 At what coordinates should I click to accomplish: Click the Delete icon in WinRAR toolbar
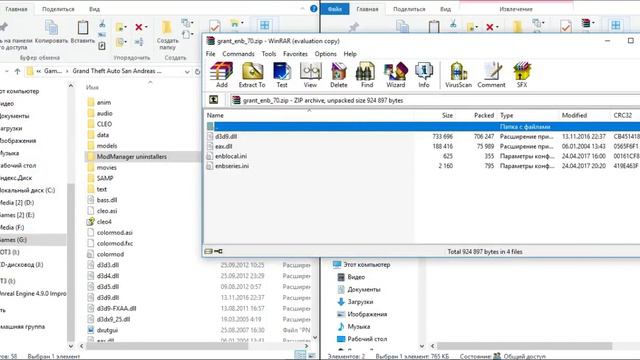[338, 75]
